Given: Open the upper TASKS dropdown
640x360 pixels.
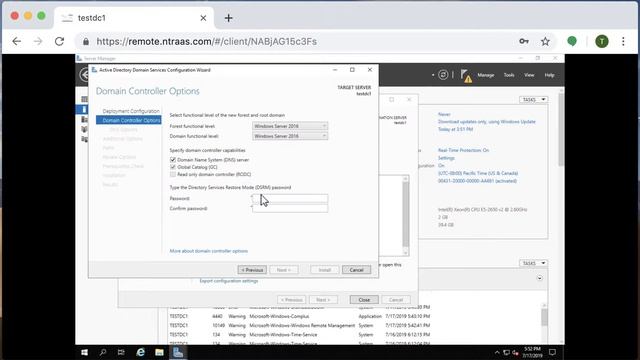Looking at the screenshot, I should click(533, 100).
